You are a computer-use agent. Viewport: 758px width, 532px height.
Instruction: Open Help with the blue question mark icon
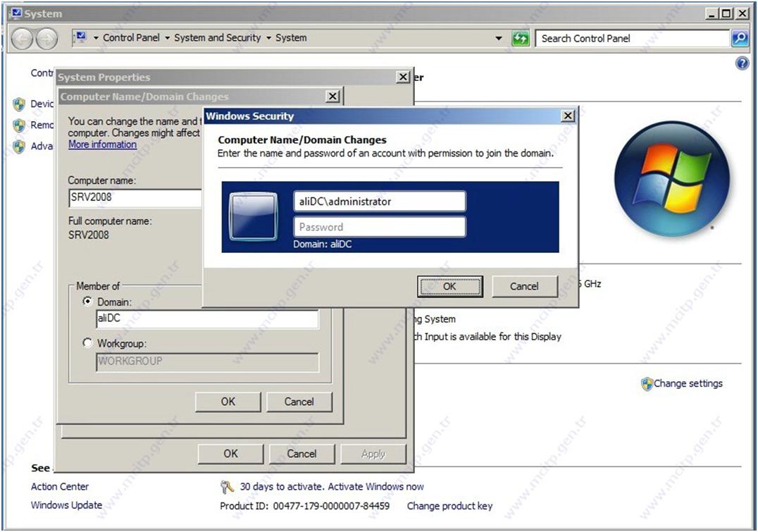[x=742, y=63]
